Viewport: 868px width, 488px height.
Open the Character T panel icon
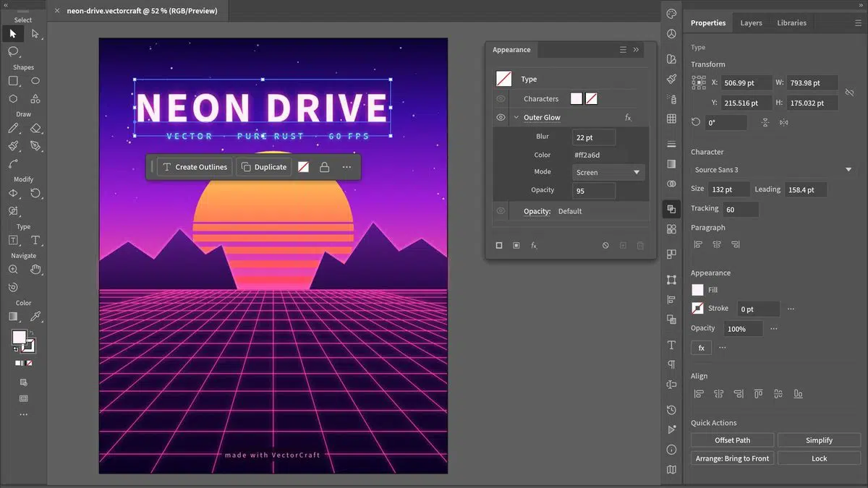point(671,345)
